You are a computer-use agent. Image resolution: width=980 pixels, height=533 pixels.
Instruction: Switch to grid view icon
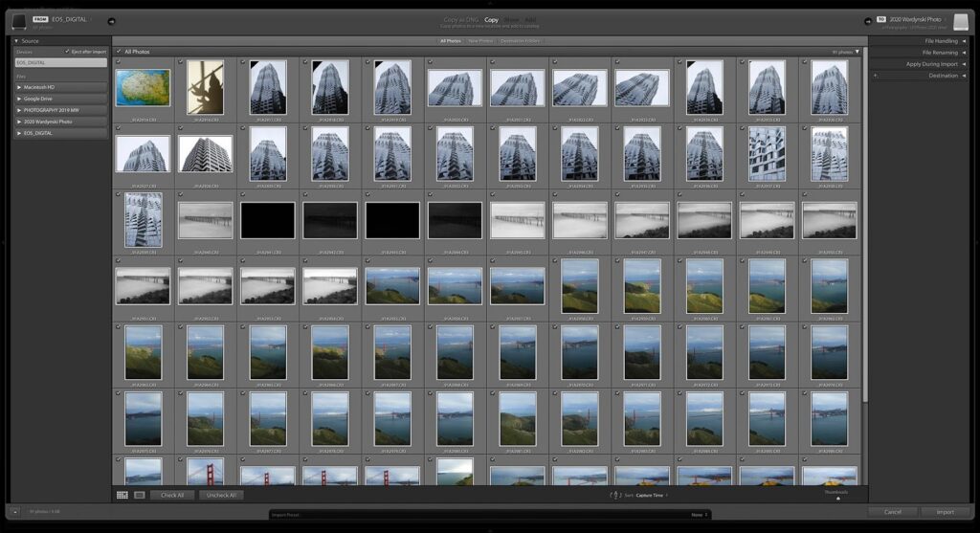pos(122,495)
